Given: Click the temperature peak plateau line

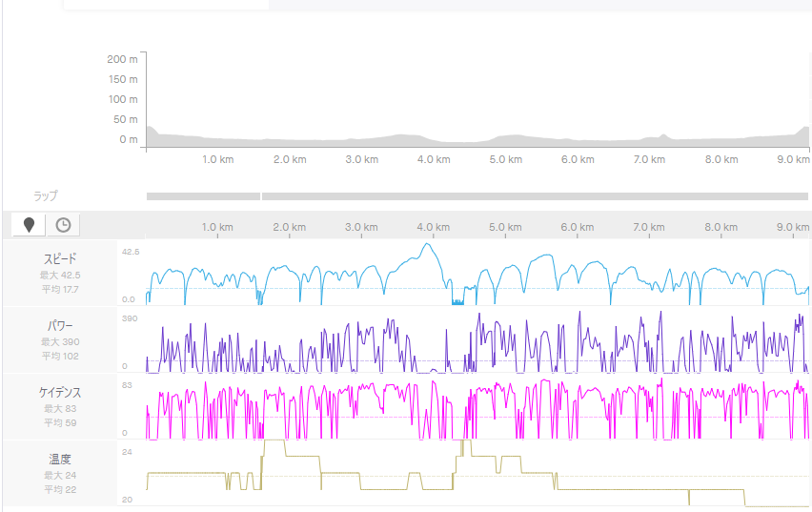Looking at the screenshot, I should pyautogui.click(x=274, y=440).
